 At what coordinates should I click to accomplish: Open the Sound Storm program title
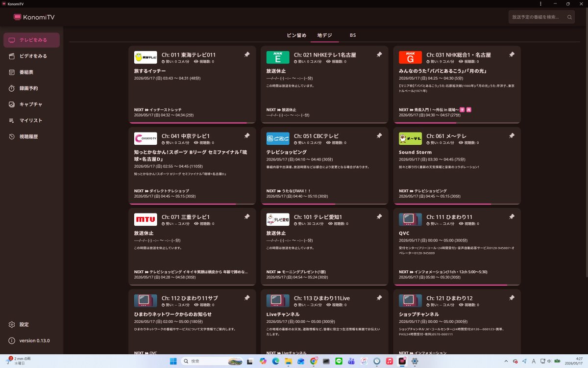pyautogui.click(x=415, y=152)
